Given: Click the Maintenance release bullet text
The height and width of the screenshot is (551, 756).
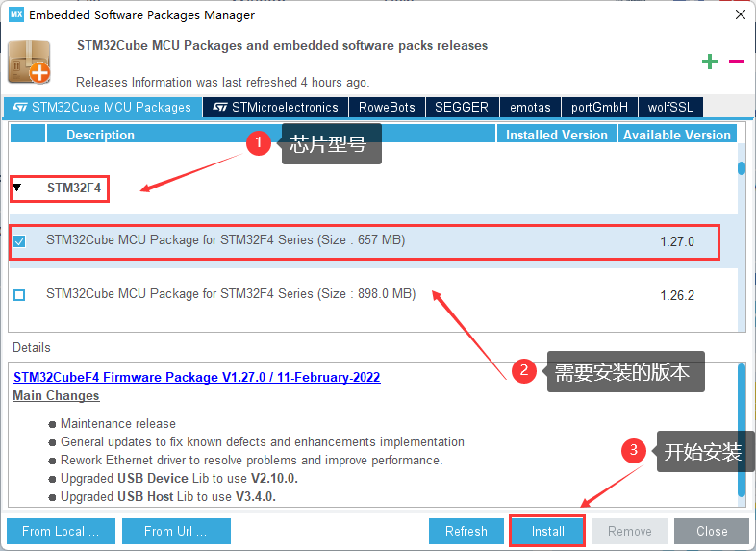Looking at the screenshot, I should (118, 424).
